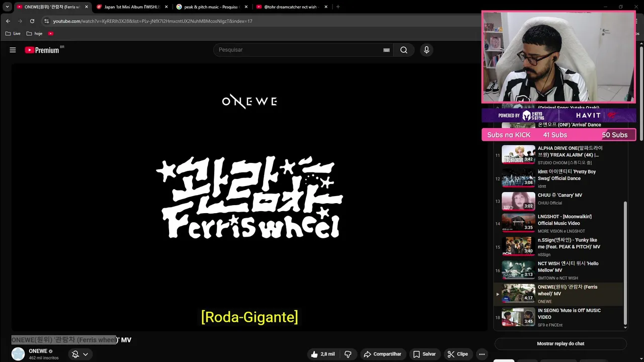Screen dimensions: 644x362
Task: Play CHUU 'Canary' MV thumbnail
Action: (519, 201)
